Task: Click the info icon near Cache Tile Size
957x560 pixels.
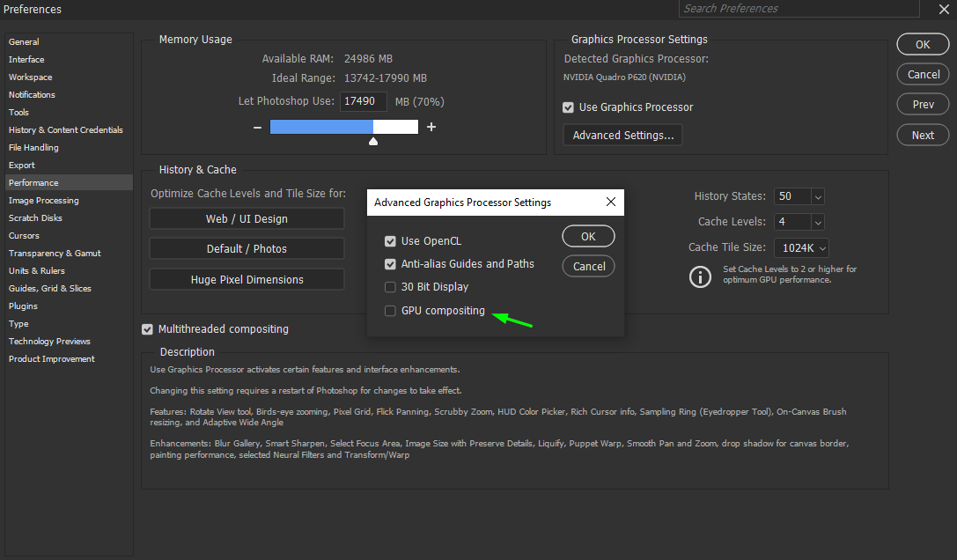Action: click(x=700, y=276)
